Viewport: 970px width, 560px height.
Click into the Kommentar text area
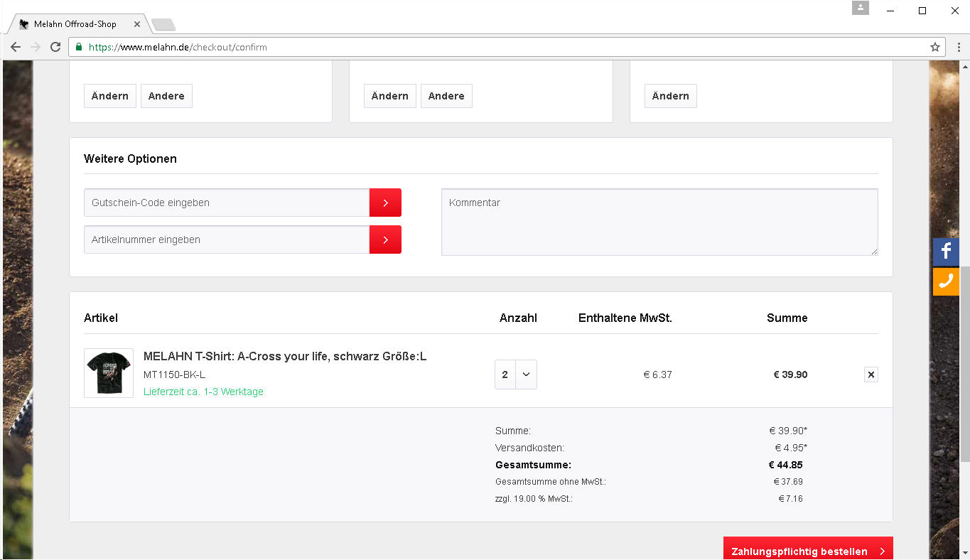pos(659,222)
